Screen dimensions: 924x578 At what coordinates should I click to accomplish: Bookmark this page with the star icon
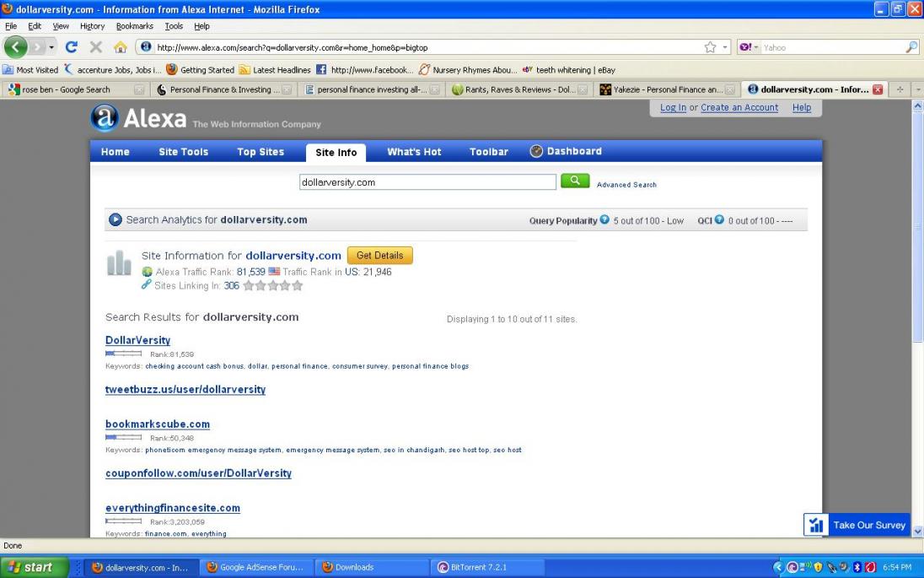pyautogui.click(x=710, y=47)
